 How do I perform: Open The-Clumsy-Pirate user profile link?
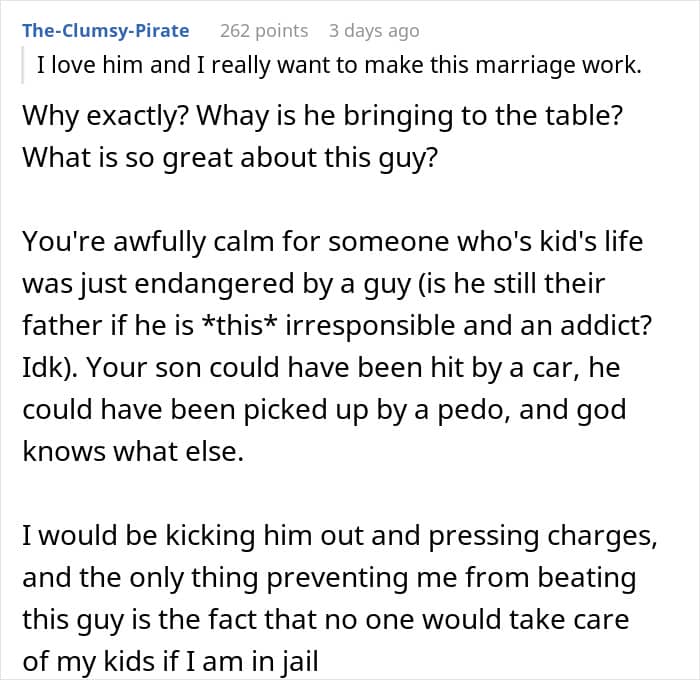(x=105, y=31)
